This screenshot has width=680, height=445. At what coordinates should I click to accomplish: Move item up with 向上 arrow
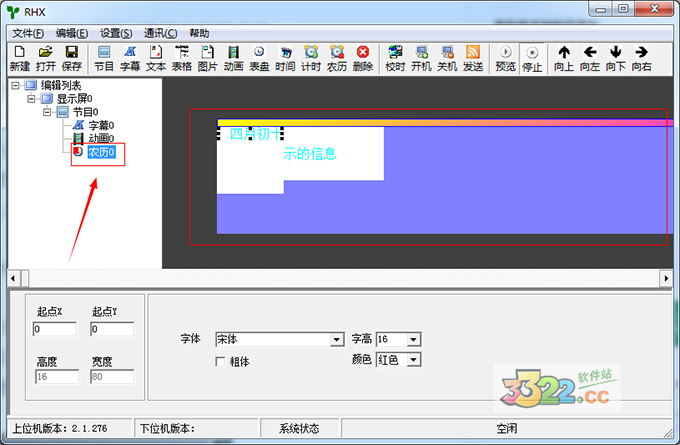[564, 58]
